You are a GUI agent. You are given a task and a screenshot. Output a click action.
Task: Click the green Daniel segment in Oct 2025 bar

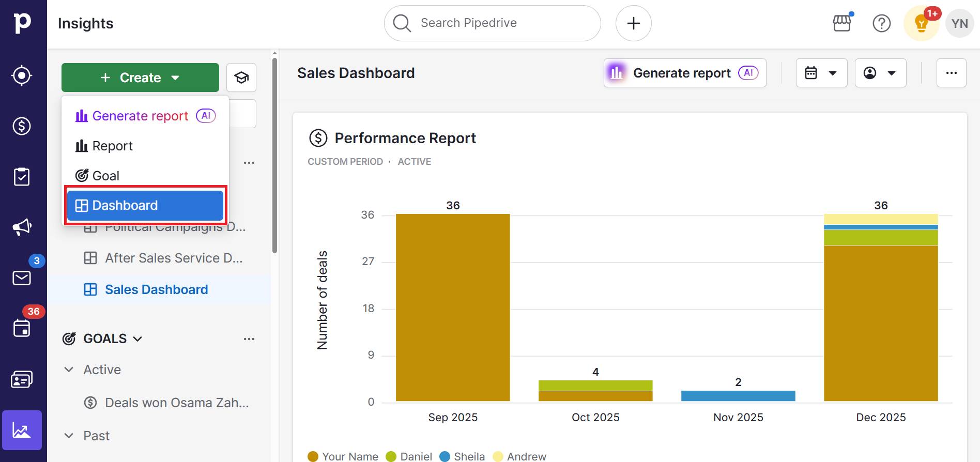(595, 386)
